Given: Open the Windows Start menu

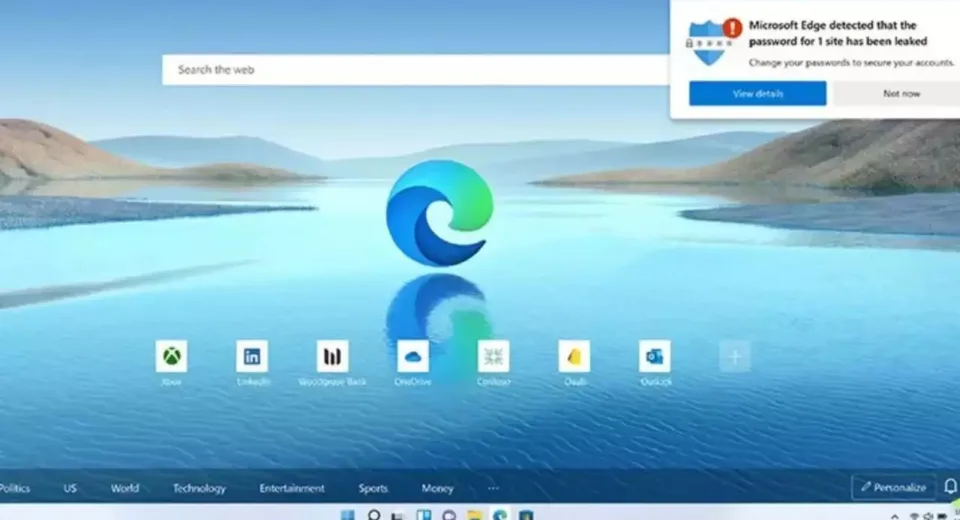Looking at the screenshot, I should click(347, 515).
